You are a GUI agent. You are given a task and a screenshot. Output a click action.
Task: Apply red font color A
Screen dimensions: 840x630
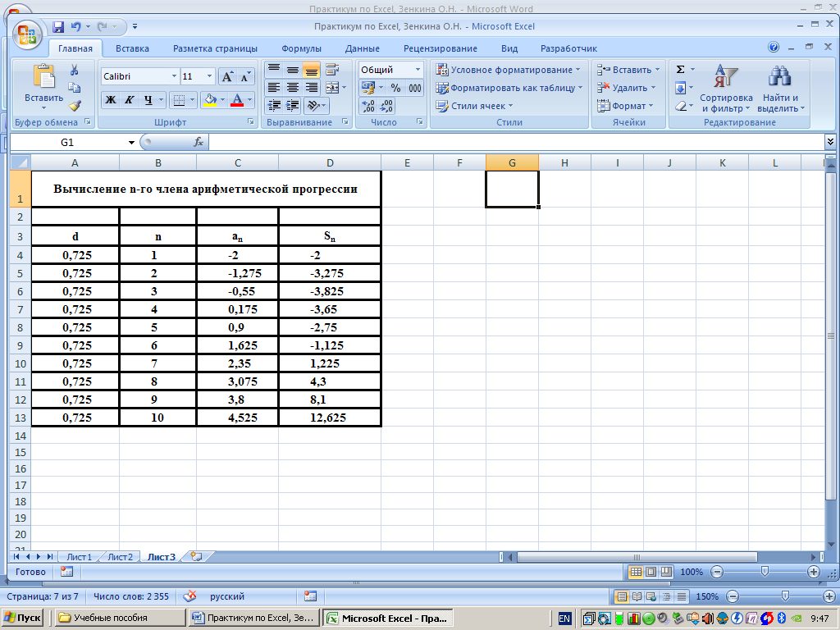tap(237, 99)
